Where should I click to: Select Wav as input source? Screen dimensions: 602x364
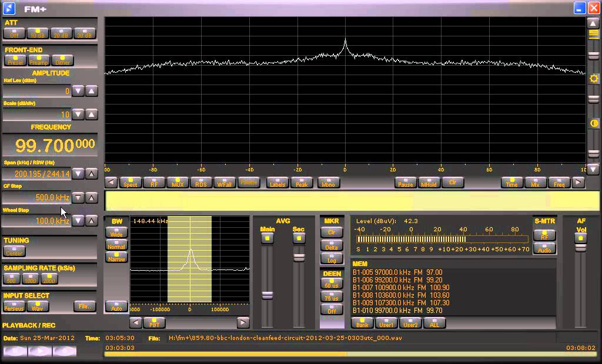[x=38, y=306]
